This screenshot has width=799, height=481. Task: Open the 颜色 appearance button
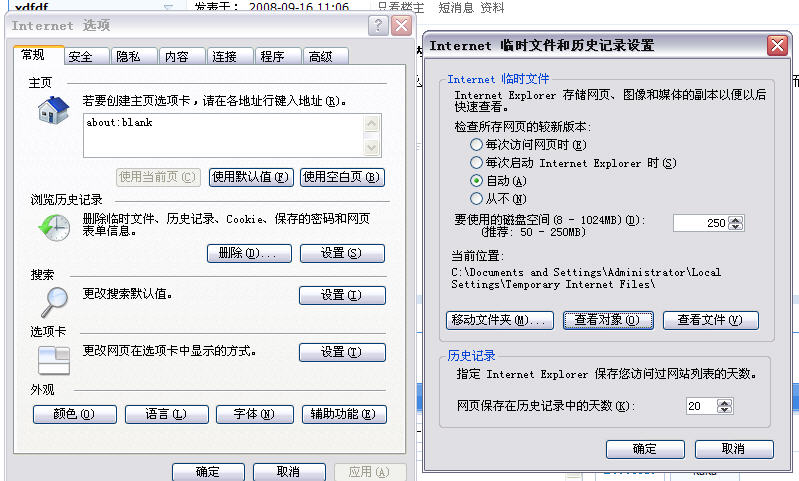tap(75, 414)
